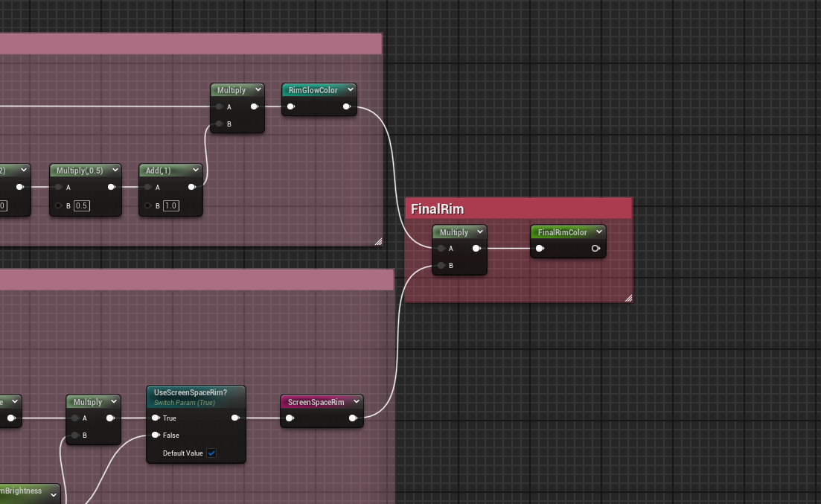
Task: Collapse the Add(,1) node with its chevron
Action: click(x=195, y=170)
